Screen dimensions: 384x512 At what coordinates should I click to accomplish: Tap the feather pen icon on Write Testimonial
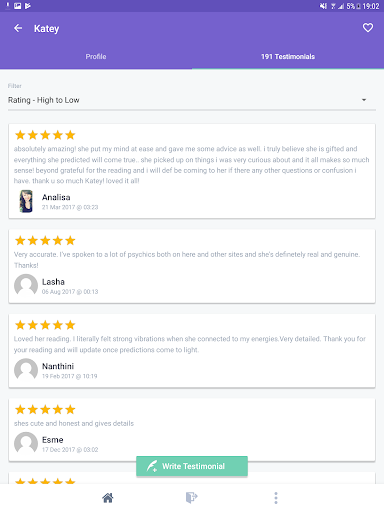(x=152, y=466)
